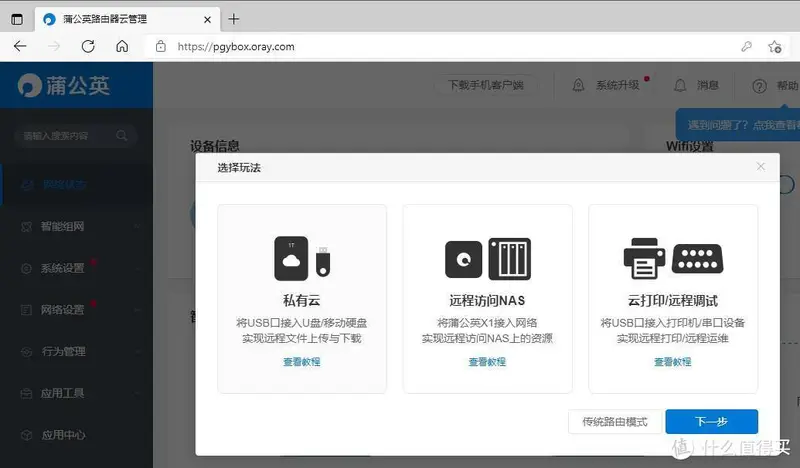800x468 pixels.
Task: Click the browser refresh icon
Action: point(88,46)
